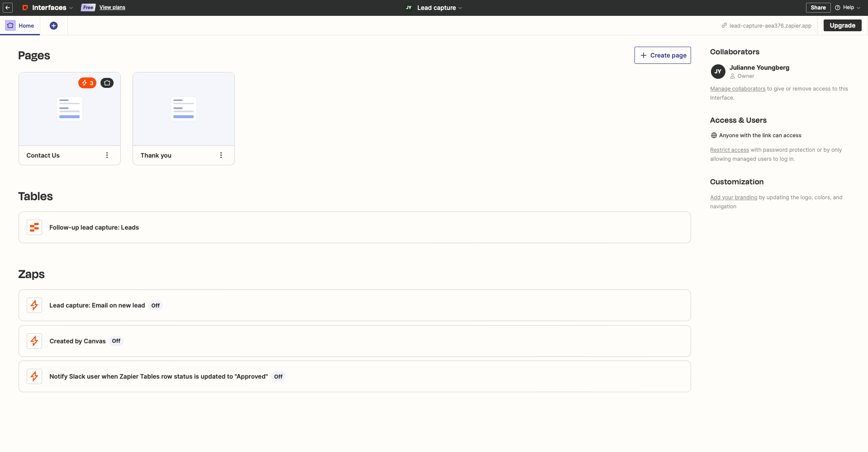Turn on the Slack approval notification Zap
Screen dimensions: 868x452
278,376
